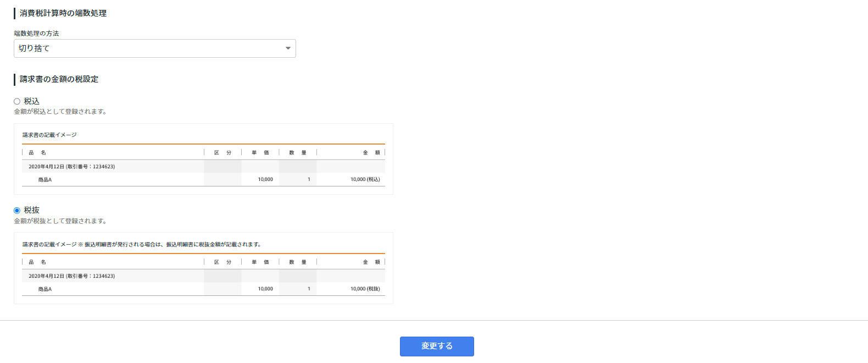Screen dimensions: 868x363
Task: Click the 金額が税込として登録されます description
Action: (x=61, y=111)
